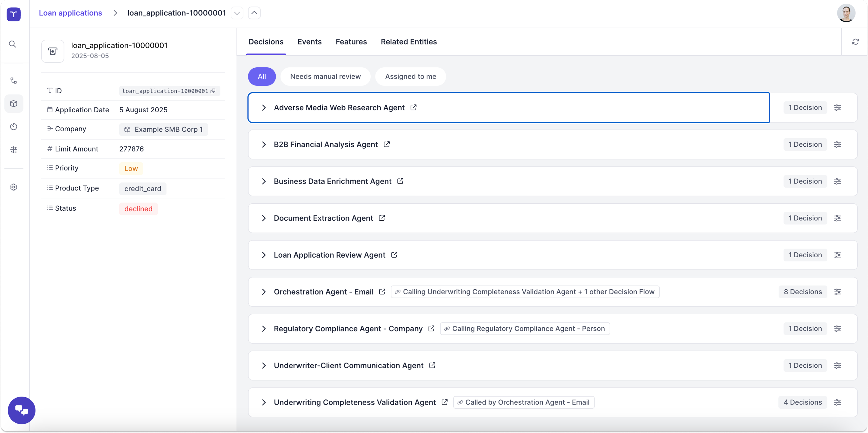868x433 pixels.
Task: Open the flows icon in left sidebar
Action: pos(13,80)
